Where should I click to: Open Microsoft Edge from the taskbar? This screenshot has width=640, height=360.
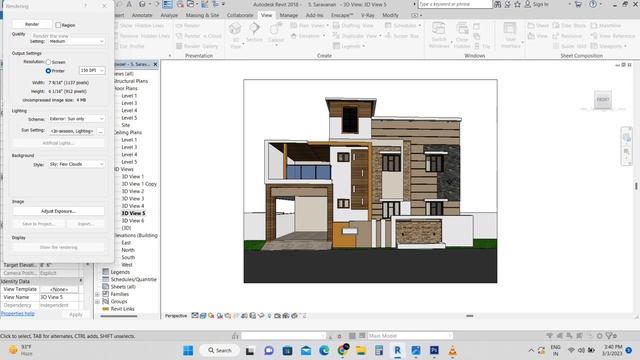(x=324, y=350)
